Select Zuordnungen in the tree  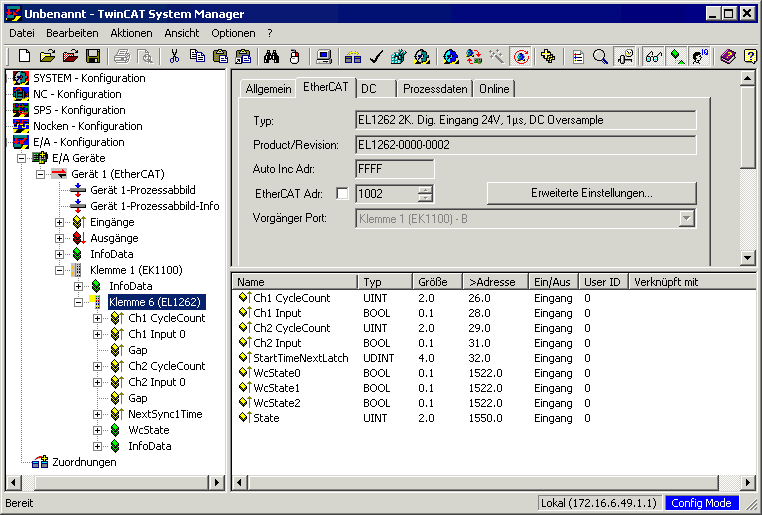pos(84,462)
